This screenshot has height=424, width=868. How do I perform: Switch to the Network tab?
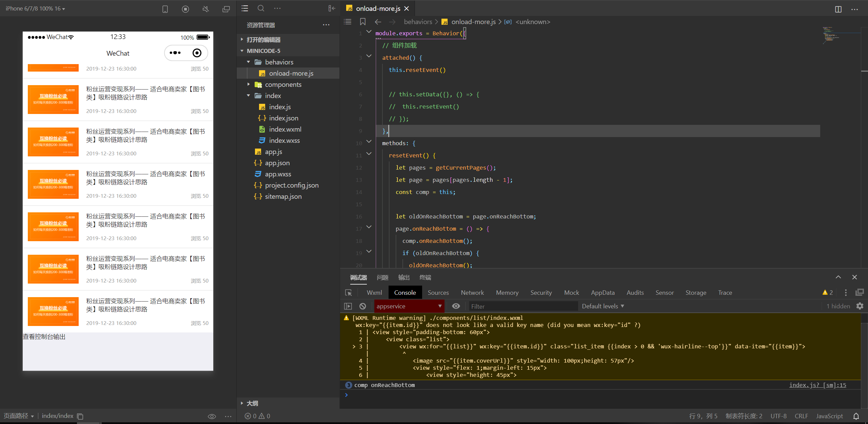(472, 293)
